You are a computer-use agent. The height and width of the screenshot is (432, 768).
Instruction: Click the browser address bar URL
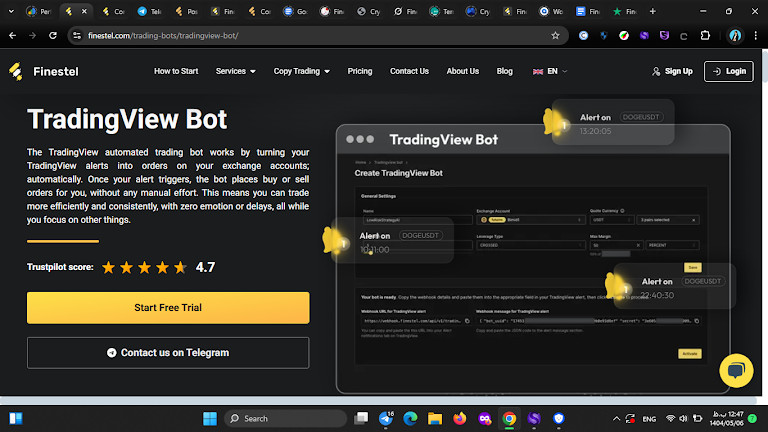[x=163, y=35]
